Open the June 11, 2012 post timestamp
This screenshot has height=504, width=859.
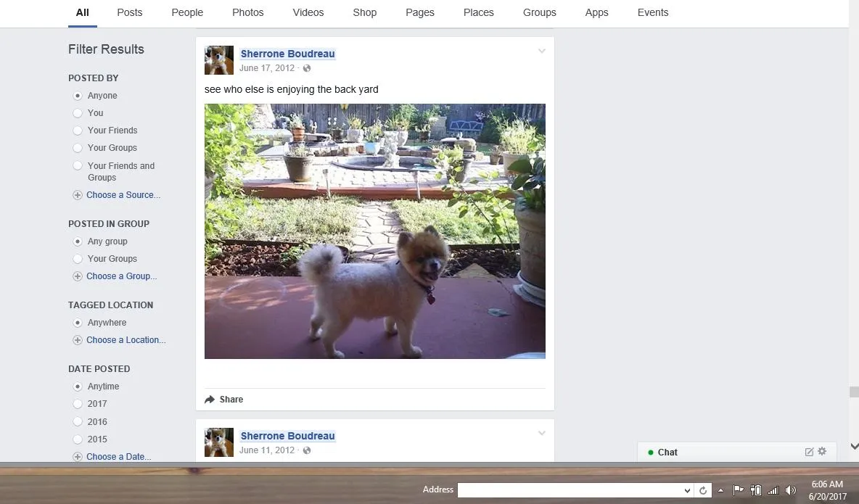pos(267,450)
